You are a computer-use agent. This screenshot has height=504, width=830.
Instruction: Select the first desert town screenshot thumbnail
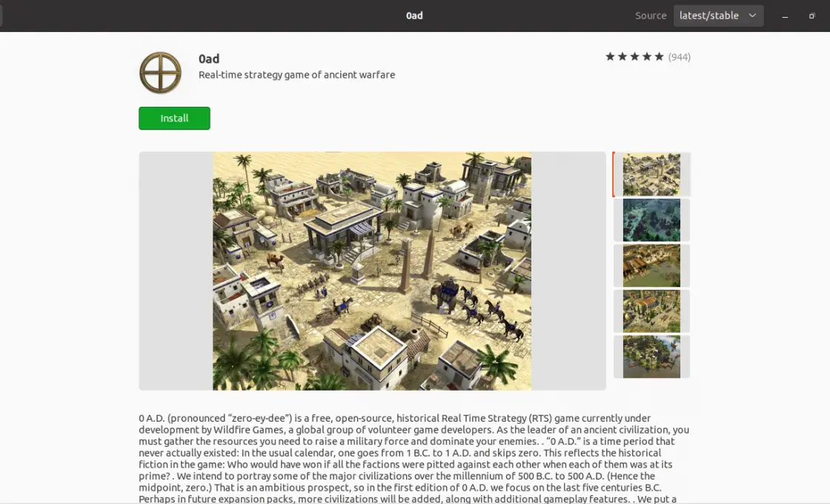coord(651,175)
